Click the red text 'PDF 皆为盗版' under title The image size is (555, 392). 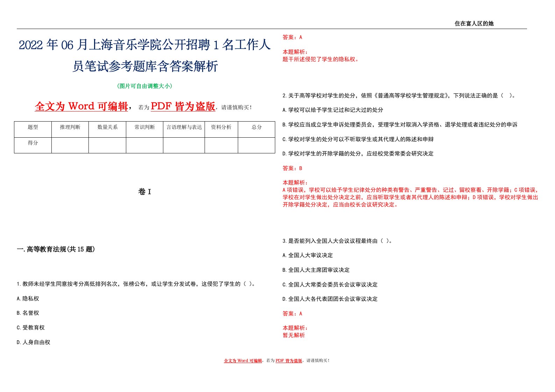[183, 106]
